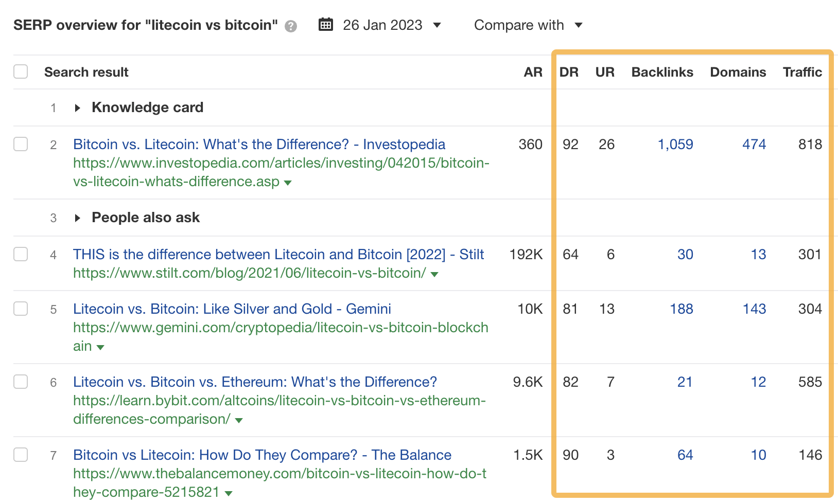838x504 pixels.
Task: Open the caret next to the Investopedia URL
Action: pos(288,183)
